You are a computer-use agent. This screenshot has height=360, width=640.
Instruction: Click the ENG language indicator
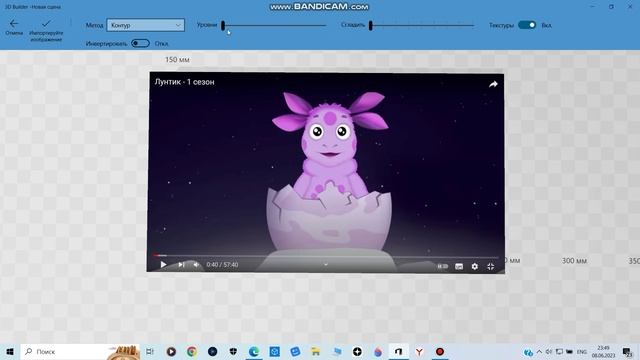[582, 351]
